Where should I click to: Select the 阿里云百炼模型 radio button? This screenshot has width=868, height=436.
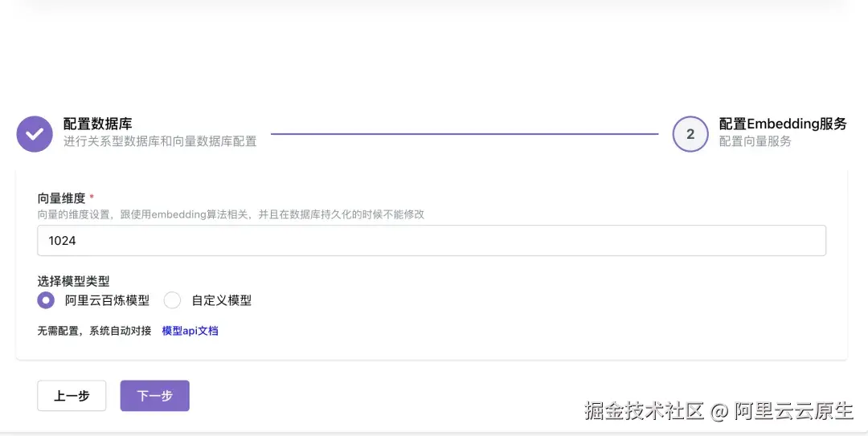click(x=46, y=300)
